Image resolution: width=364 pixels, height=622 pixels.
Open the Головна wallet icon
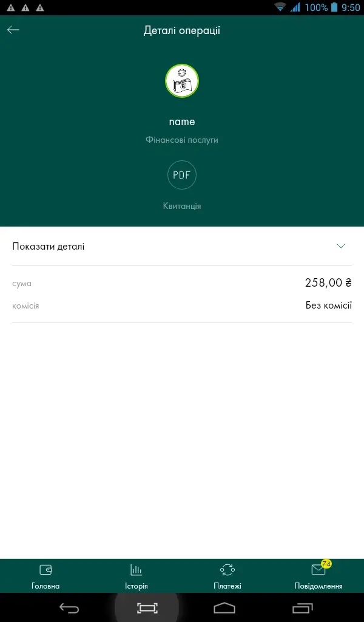(45, 570)
